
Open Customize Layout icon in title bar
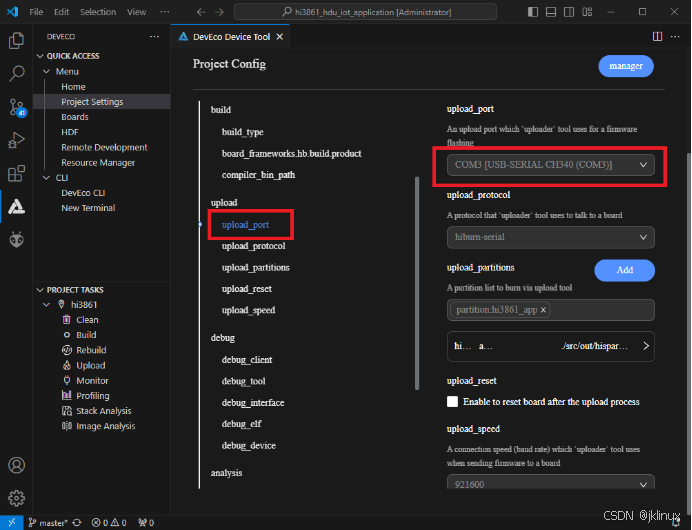point(587,12)
